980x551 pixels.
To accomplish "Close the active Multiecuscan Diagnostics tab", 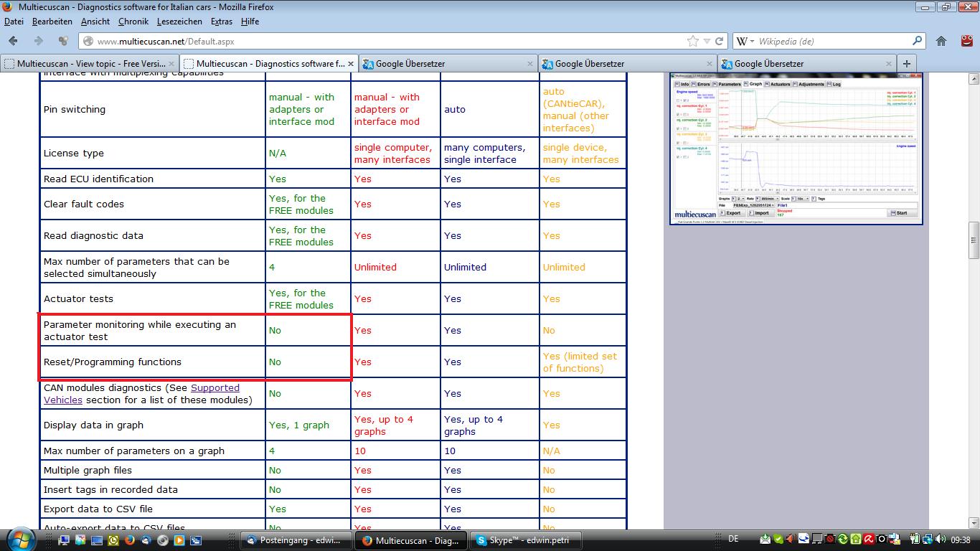I will point(352,64).
